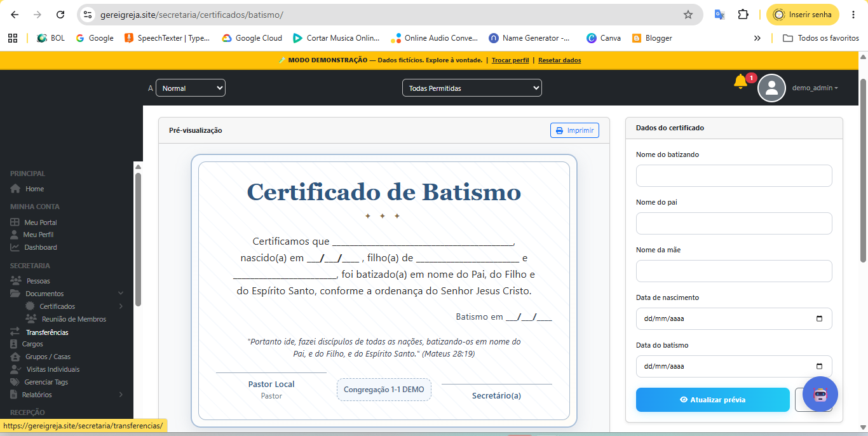Expand Certificados submenu arrow
Image resolution: width=868 pixels, height=436 pixels.
[x=121, y=306]
